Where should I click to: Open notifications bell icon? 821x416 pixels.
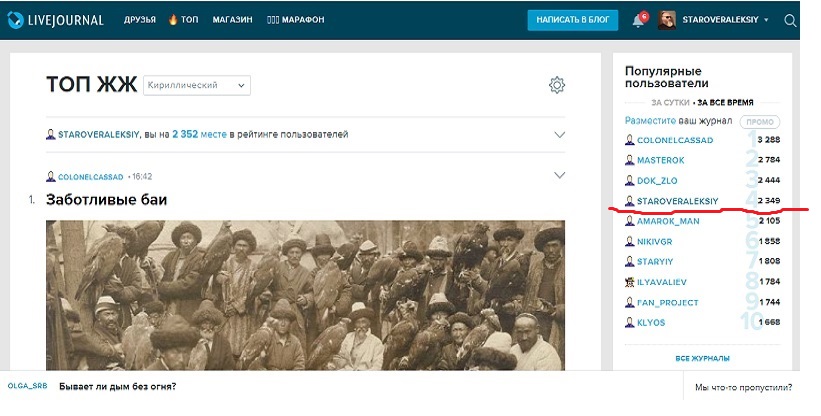(638, 21)
